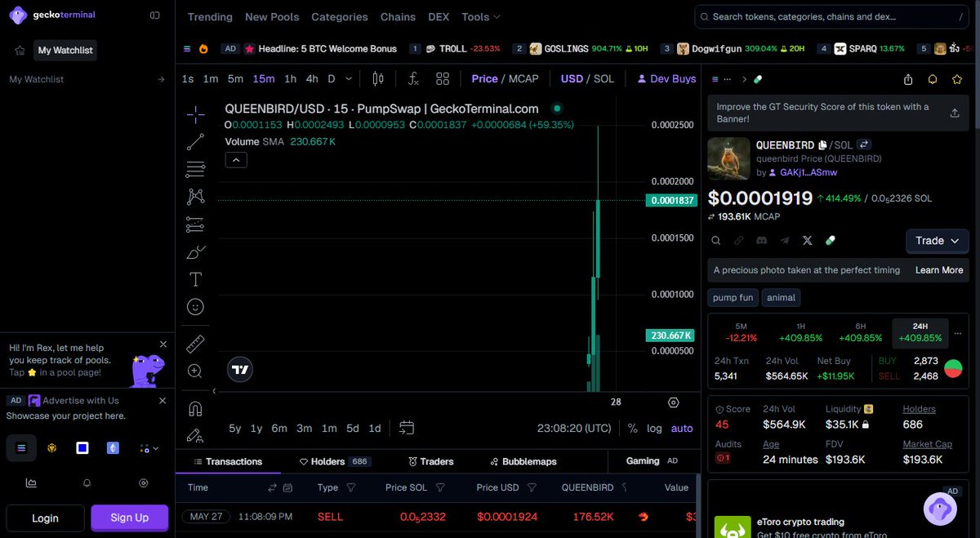Click the alert bell in token panel
The width and height of the screenshot is (980, 538).
tap(933, 79)
